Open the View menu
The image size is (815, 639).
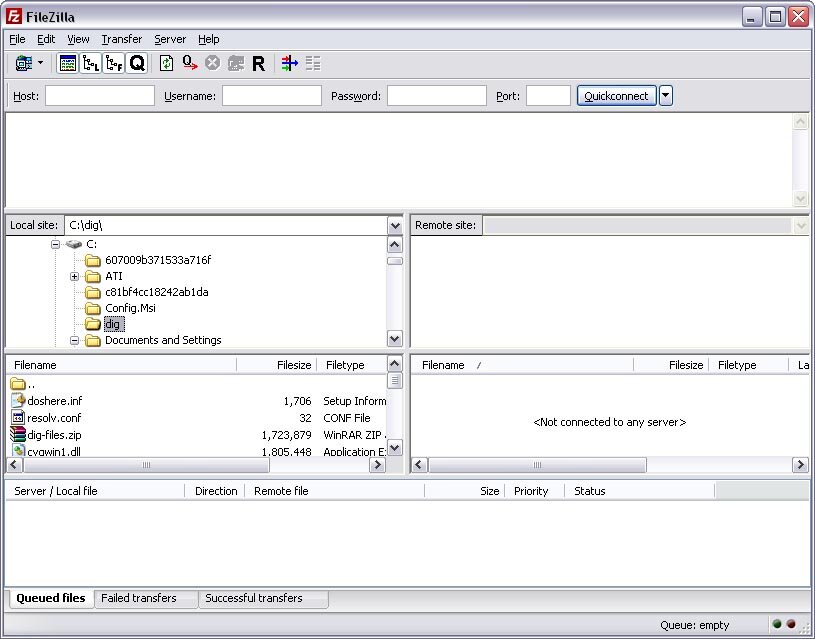coord(78,40)
